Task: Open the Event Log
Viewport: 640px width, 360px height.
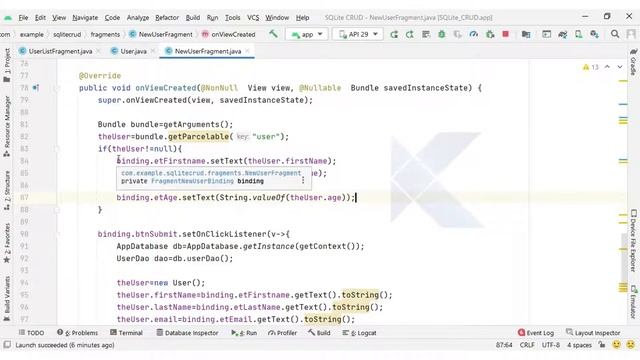Action: (536, 333)
